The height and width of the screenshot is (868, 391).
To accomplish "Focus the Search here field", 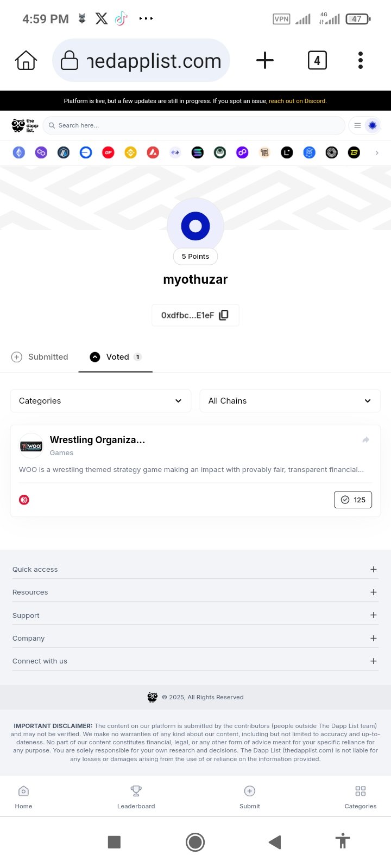I will 194,125.
